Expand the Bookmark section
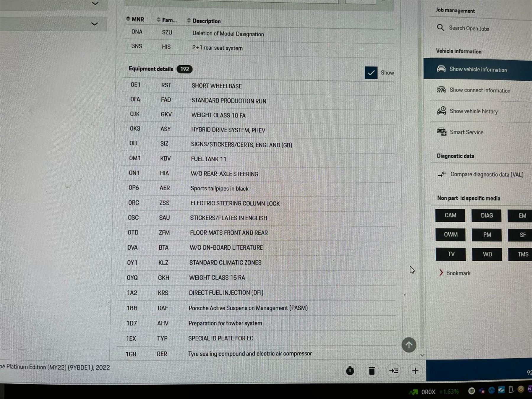532x399 pixels. tap(455, 273)
